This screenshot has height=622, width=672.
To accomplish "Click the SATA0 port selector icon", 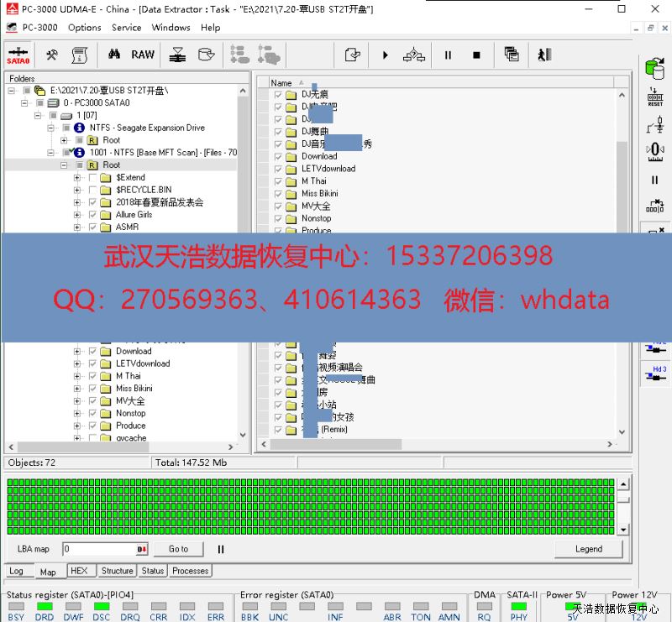I will 18,55.
